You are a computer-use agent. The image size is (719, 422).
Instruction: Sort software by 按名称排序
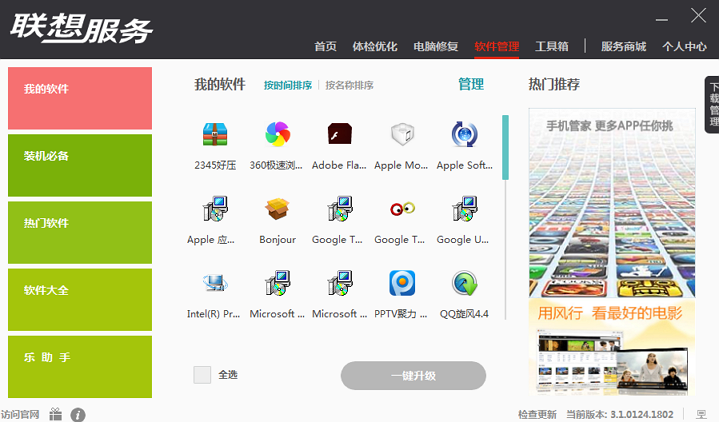(349, 85)
